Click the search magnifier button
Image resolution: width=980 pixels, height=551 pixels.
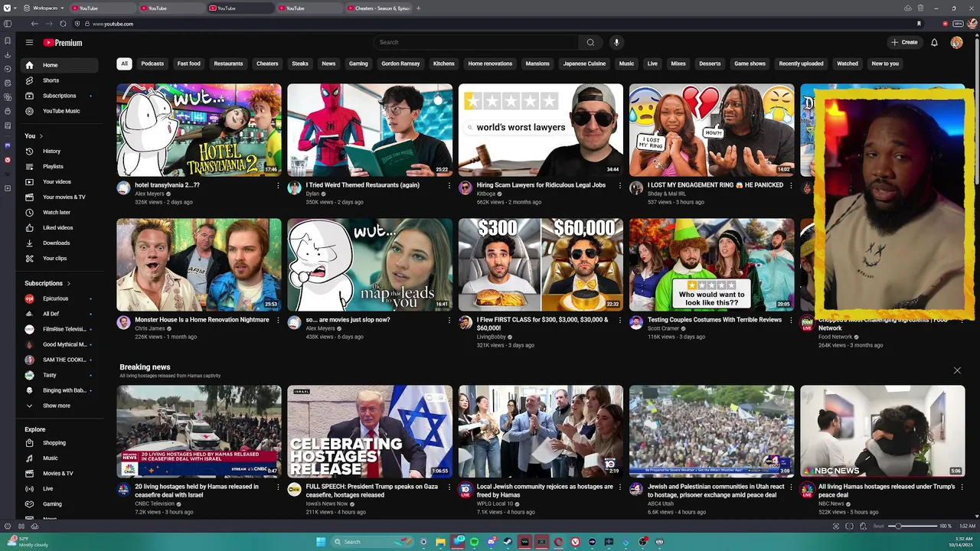[x=590, y=42]
